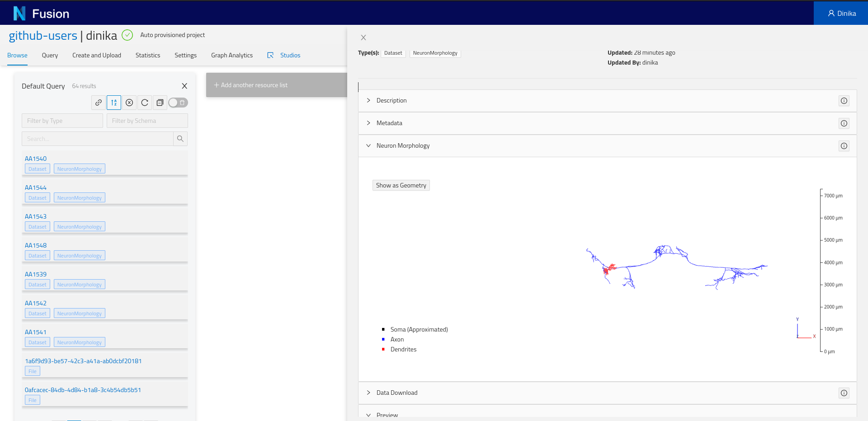The width and height of the screenshot is (868, 421).
Task: Open resource AA1548
Action: coord(36,245)
